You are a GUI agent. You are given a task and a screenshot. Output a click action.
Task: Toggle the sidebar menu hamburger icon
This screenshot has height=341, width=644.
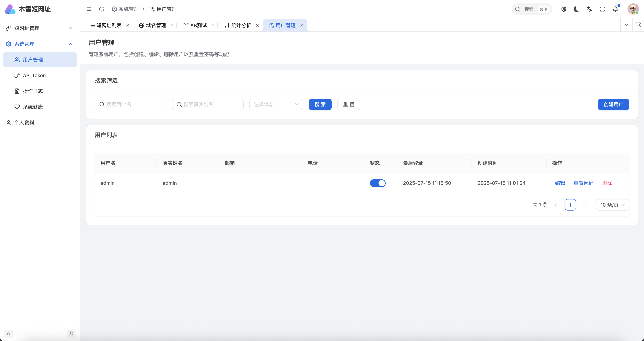pyautogui.click(x=89, y=9)
